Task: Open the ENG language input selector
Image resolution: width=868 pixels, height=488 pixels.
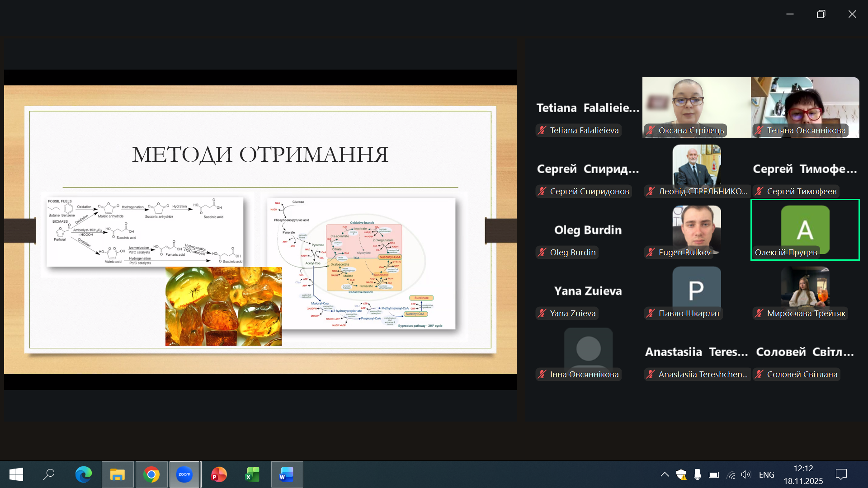Action: click(x=766, y=474)
